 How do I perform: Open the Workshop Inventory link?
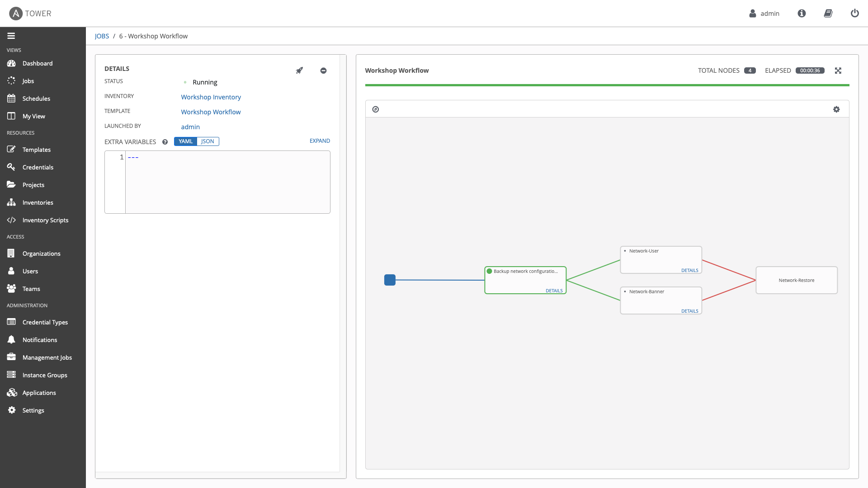tap(211, 97)
